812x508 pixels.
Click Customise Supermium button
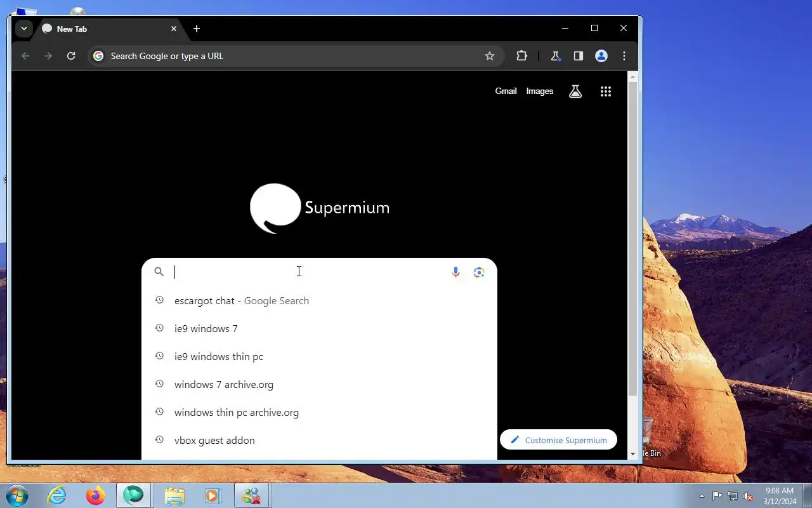(558, 440)
